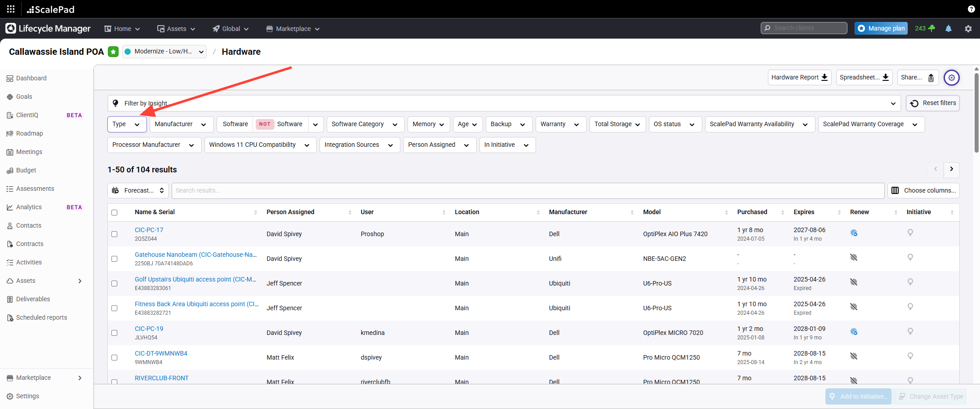This screenshot has width=980, height=409.
Task: Click the Reset filters button
Action: (x=933, y=103)
